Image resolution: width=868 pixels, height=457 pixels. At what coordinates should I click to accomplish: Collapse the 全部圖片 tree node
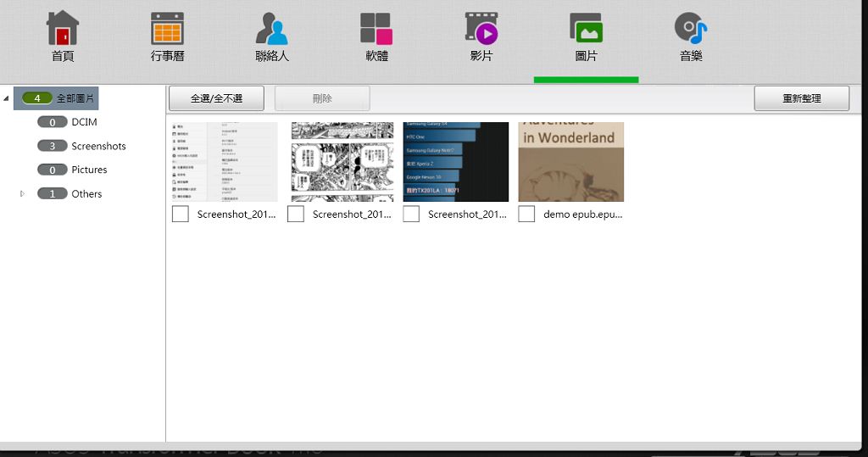[6, 98]
